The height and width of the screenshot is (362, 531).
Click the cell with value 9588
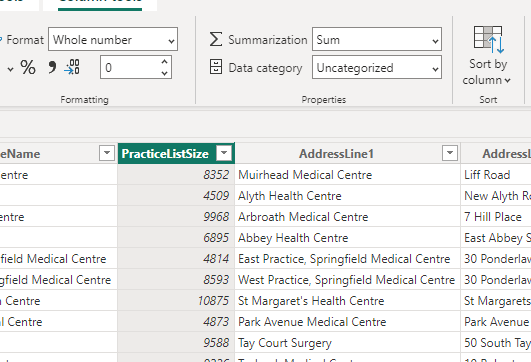pyautogui.click(x=176, y=343)
